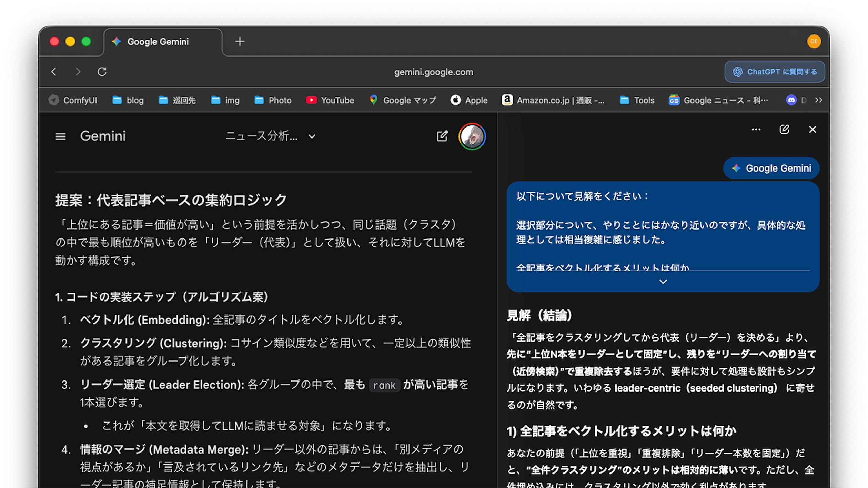This screenshot has height=488, width=868.
Task: Click the edit icon atop the right panel
Action: point(784,129)
